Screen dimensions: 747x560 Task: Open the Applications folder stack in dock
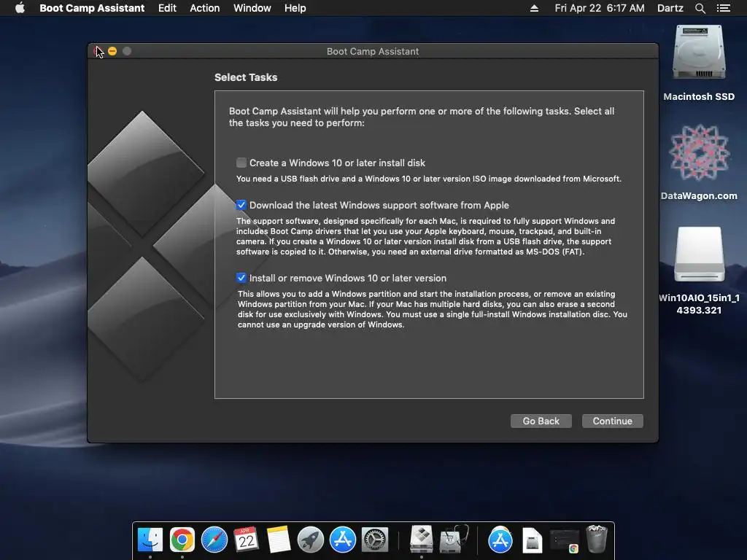[x=500, y=540]
